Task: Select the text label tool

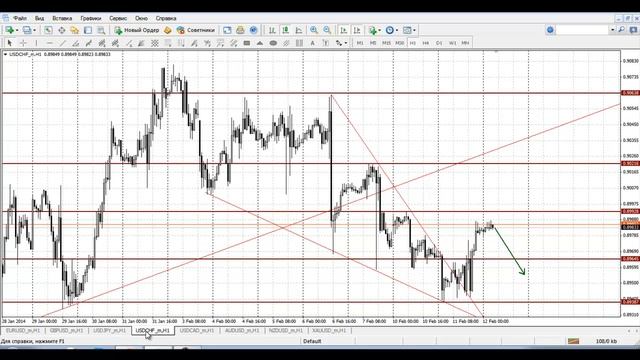Action: pyautogui.click(x=326, y=43)
